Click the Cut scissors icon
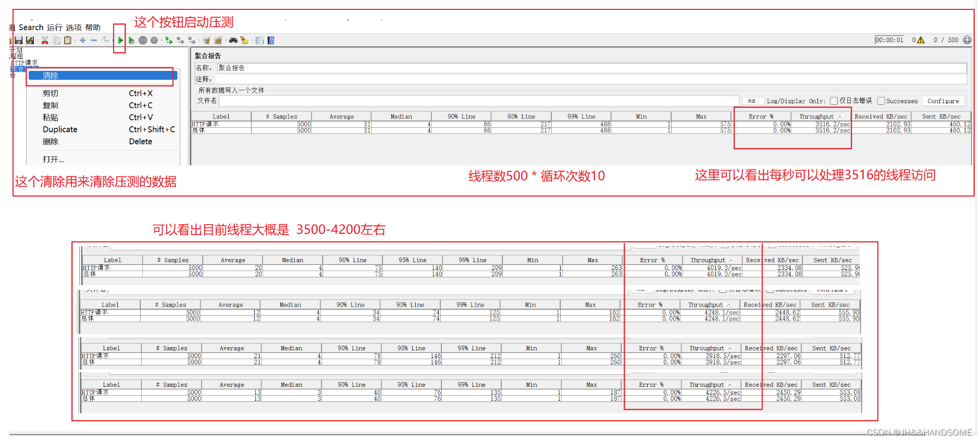This screenshot has height=441, width=980. pos(45,40)
